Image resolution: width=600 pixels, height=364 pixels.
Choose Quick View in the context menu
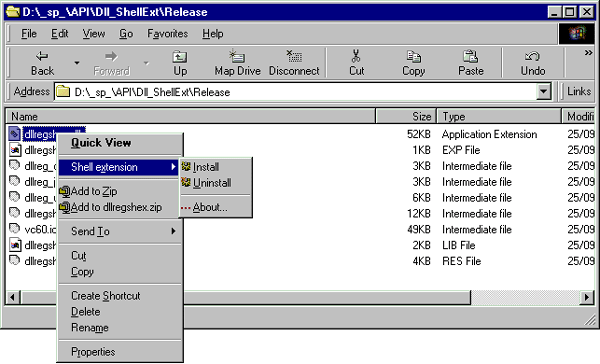120,143
